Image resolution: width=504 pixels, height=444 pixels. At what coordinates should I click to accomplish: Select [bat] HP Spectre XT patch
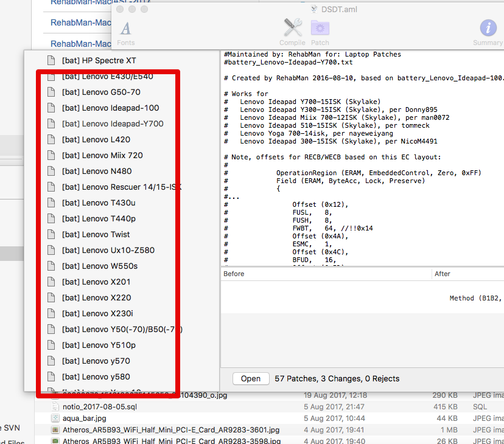[99, 60]
